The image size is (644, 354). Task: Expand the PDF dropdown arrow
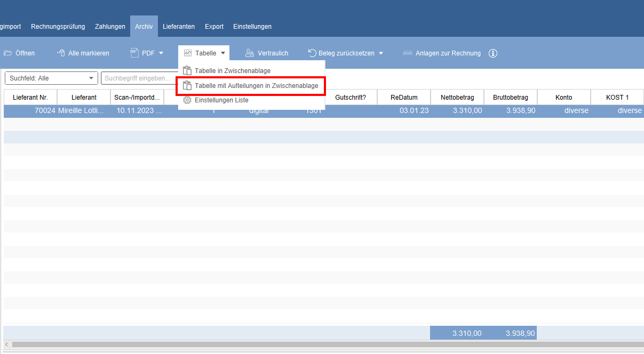(161, 53)
